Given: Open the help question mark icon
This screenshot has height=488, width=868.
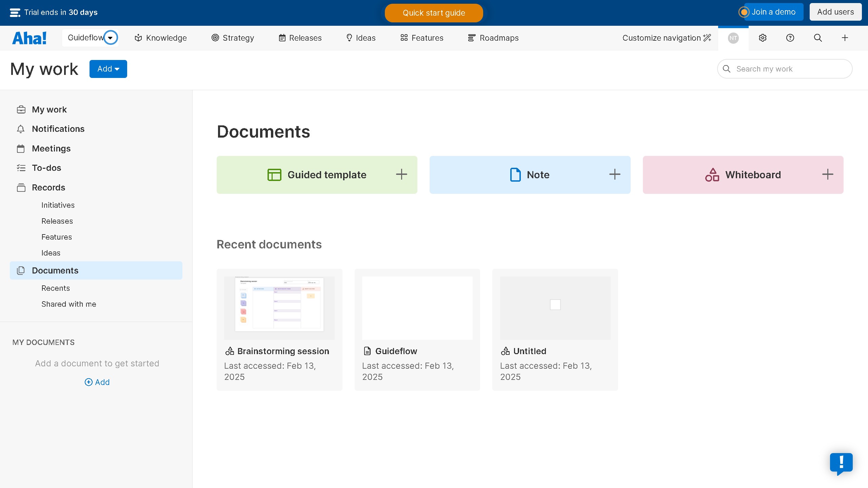Looking at the screenshot, I should 790,38.
